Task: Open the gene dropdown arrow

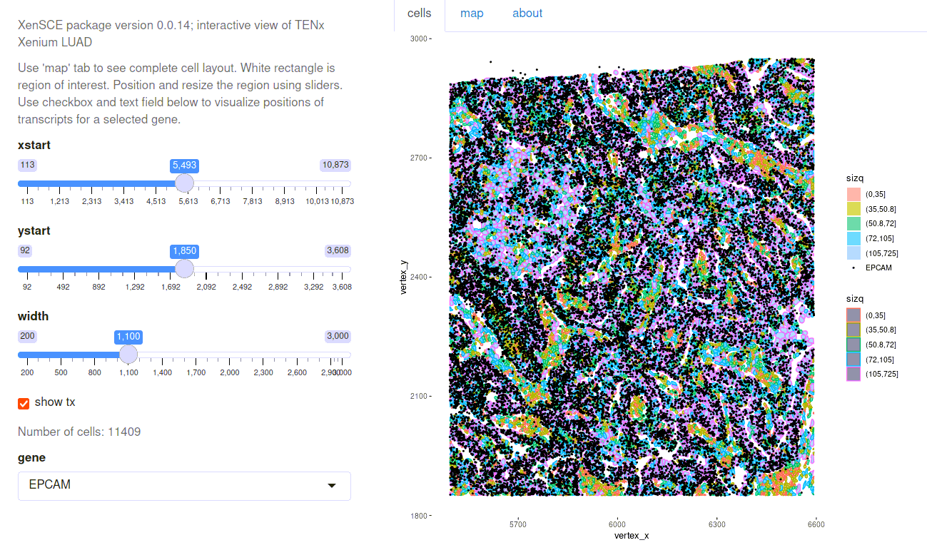Action: [331, 486]
